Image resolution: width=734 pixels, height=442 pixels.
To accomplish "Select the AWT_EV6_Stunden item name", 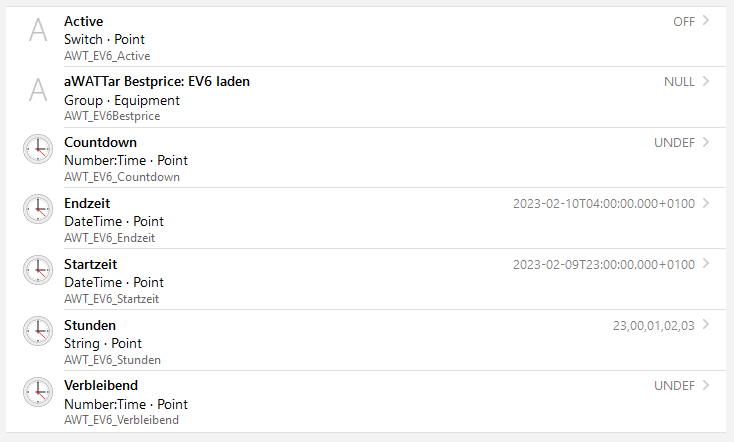I will tap(112, 360).
